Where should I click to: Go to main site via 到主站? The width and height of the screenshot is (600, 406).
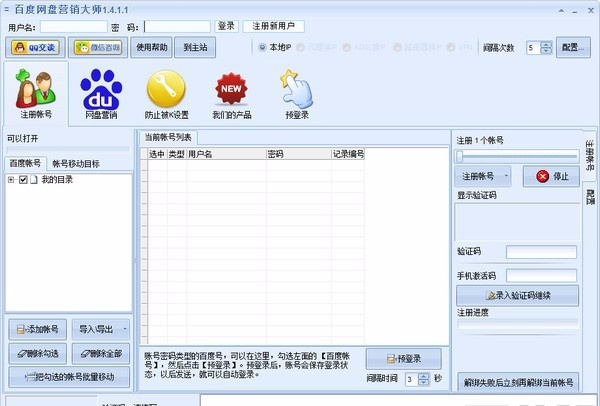195,47
